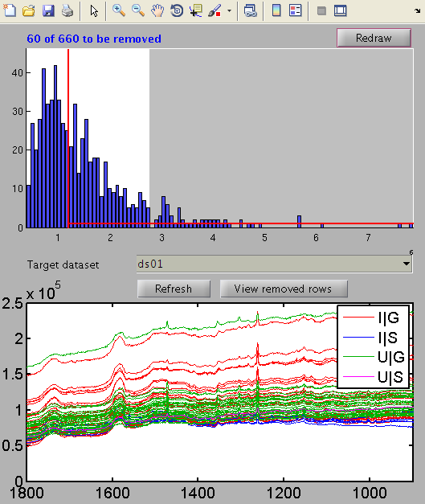
Task: Click the New Figure icon
Action: pyautogui.click(x=10, y=10)
